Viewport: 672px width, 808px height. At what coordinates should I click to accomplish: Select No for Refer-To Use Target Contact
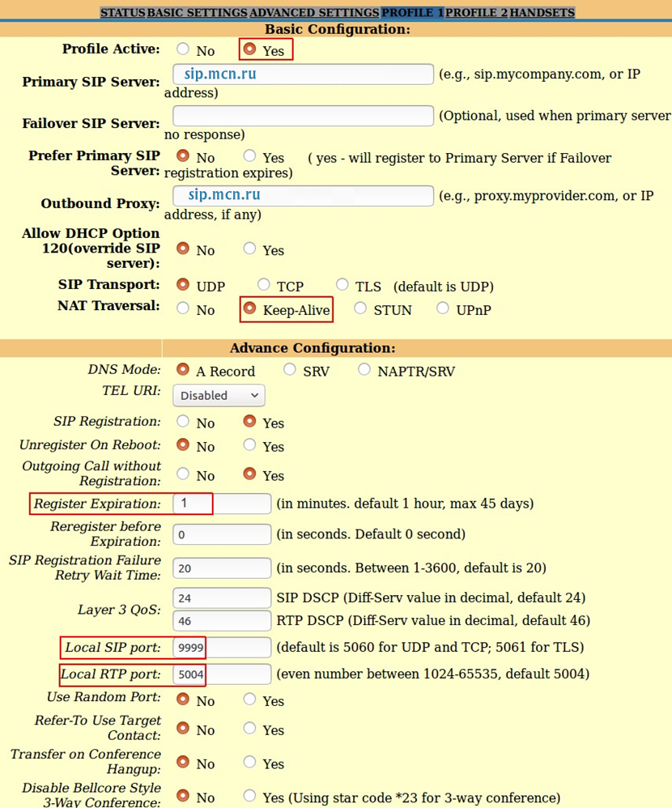pyautogui.click(x=183, y=728)
